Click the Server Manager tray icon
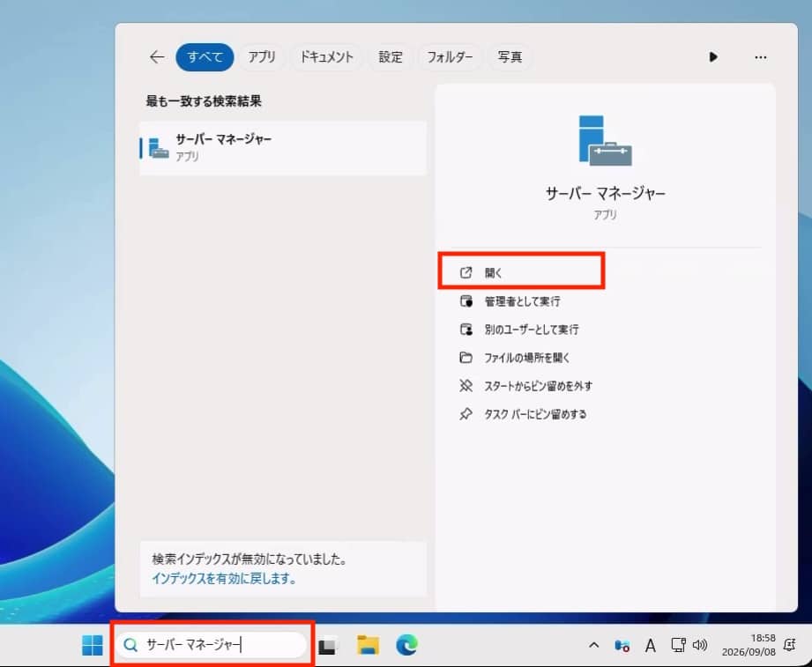The height and width of the screenshot is (667, 812). tap(622, 645)
